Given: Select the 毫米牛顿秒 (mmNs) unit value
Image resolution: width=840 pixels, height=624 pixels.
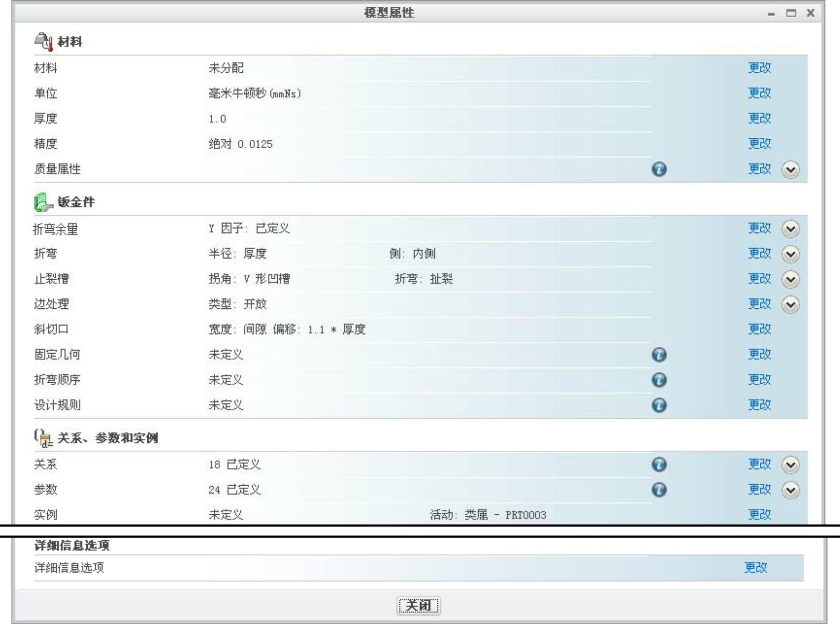Looking at the screenshot, I should click(x=255, y=94).
